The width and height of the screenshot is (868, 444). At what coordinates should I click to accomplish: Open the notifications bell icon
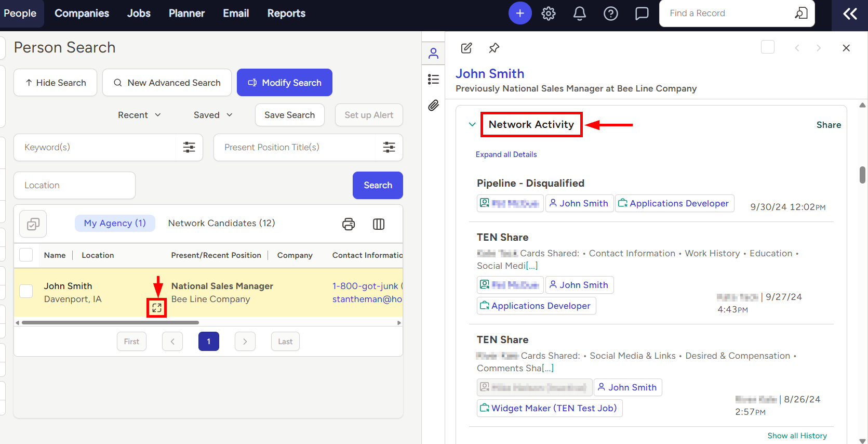pos(580,14)
